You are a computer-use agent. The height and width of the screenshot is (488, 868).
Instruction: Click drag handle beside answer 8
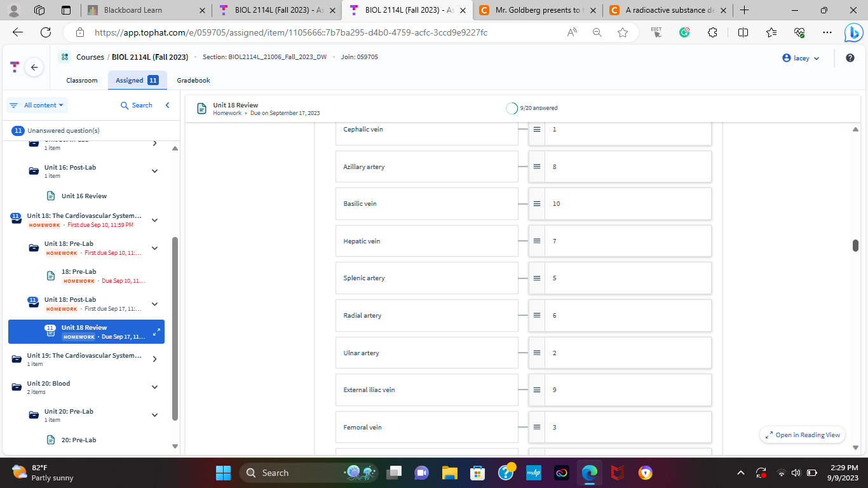point(537,166)
